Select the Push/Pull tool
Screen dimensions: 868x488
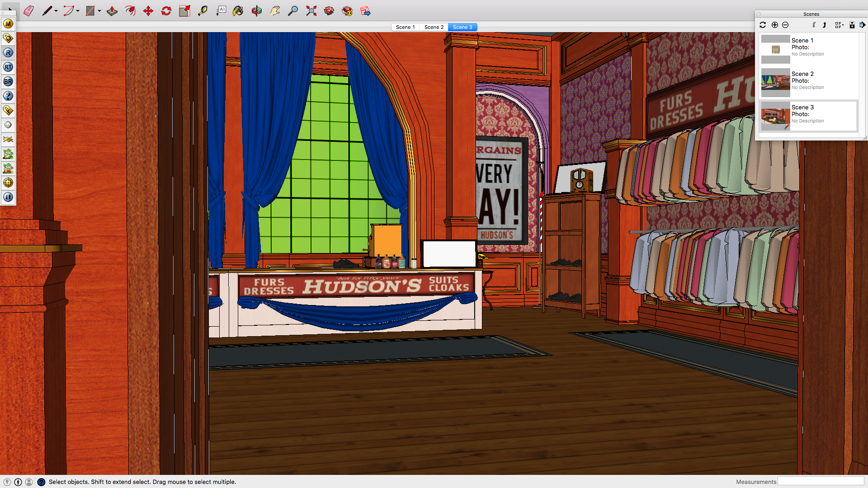(x=112, y=11)
